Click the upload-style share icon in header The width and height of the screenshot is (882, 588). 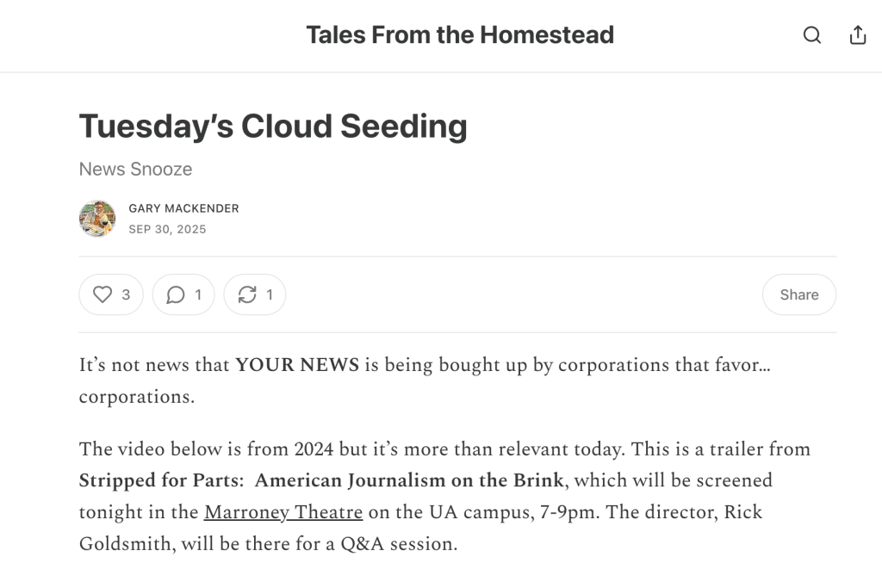click(x=858, y=35)
